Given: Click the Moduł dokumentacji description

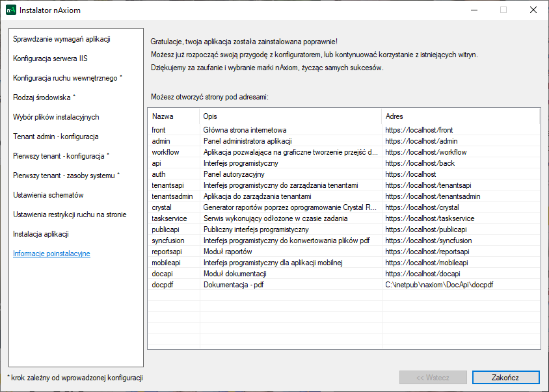Looking at the screenshot, I should tap(235, 274).
